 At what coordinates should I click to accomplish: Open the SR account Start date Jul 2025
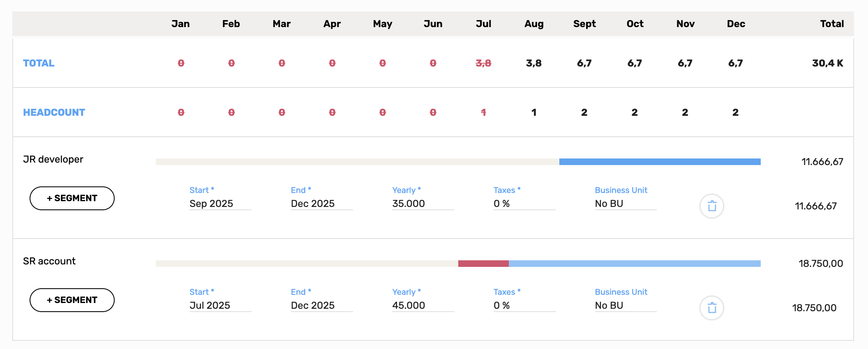tap(220, 305)
